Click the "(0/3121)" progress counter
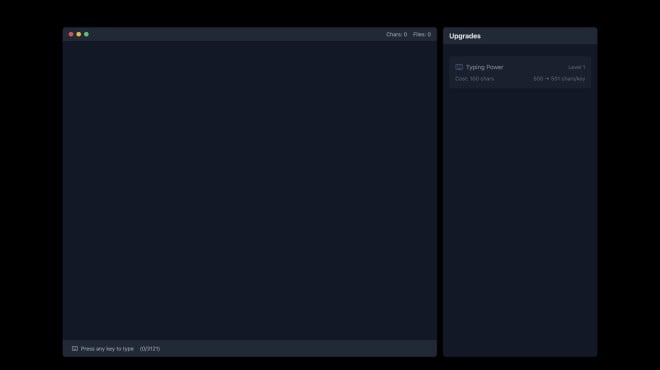The width and height of the screenshot is (660, 370). coord(150,349)
